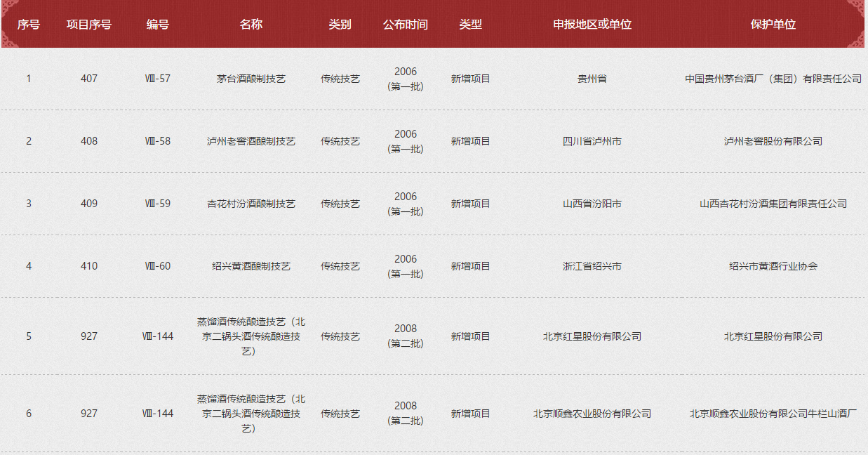Screen dimensions: 868x455
Task: Click serial number 3 in the 汾酒 row
Action: click(x=29, y=204)
